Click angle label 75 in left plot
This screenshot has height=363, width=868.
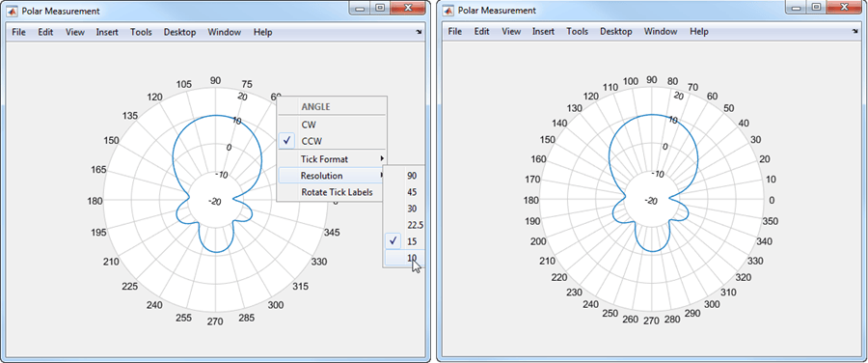(247, 84)
